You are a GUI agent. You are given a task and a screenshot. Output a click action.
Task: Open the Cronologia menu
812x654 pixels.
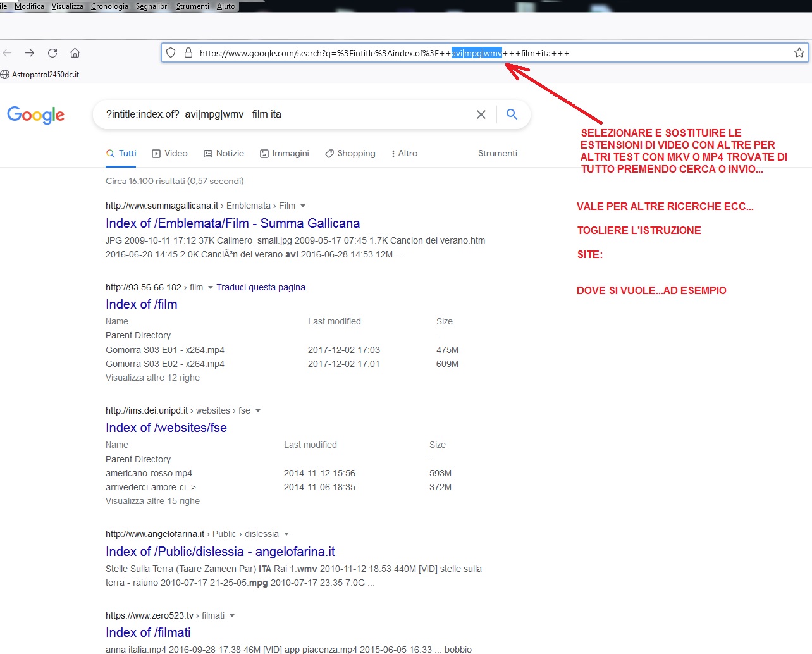point(109,6)
